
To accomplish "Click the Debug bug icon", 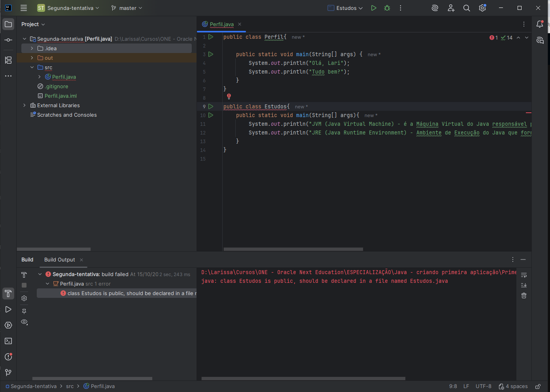I will [x=387, y=8].
